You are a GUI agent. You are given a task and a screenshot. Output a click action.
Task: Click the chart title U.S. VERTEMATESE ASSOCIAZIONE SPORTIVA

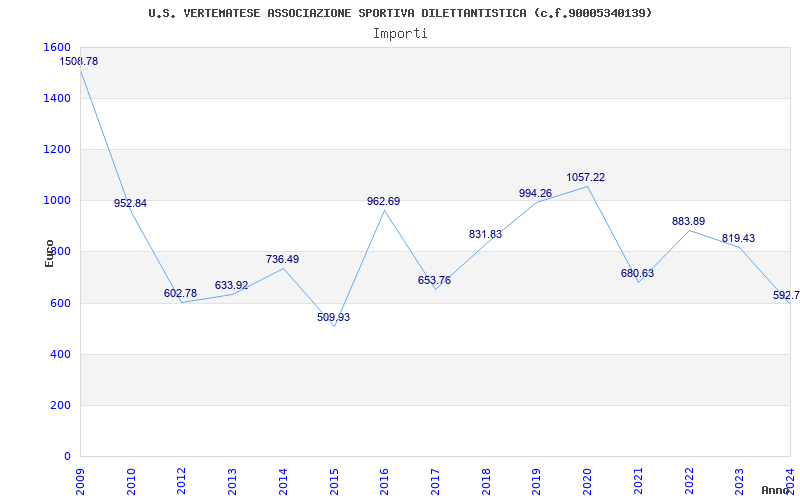coord(400,13)
